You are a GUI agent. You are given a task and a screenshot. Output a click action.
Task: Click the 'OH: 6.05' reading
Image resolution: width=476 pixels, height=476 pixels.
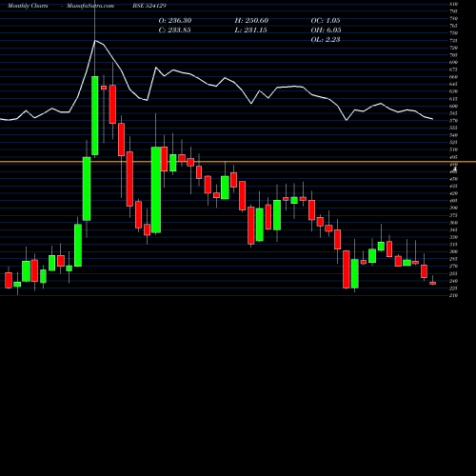[326, 30]
